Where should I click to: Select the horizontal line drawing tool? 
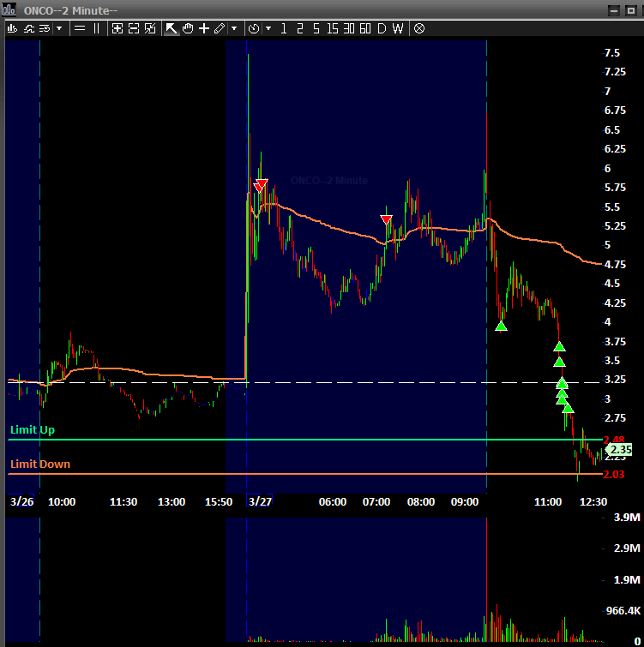point(80,28)
